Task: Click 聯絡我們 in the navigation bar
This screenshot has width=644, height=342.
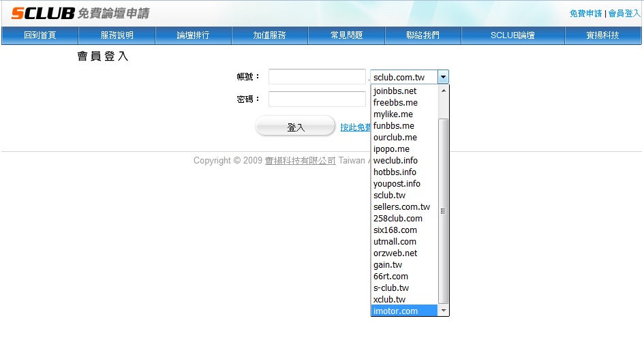Action: (x=423, y=35)
